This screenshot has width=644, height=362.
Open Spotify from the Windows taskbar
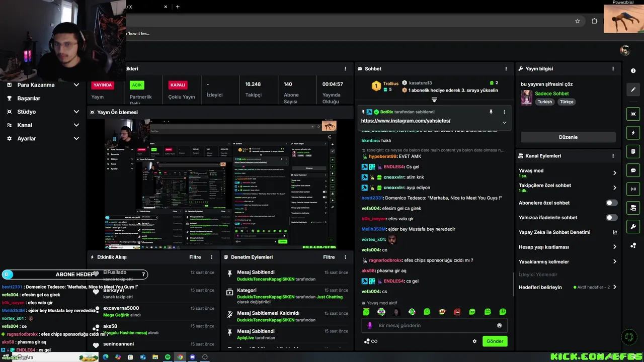click(168, 357)
